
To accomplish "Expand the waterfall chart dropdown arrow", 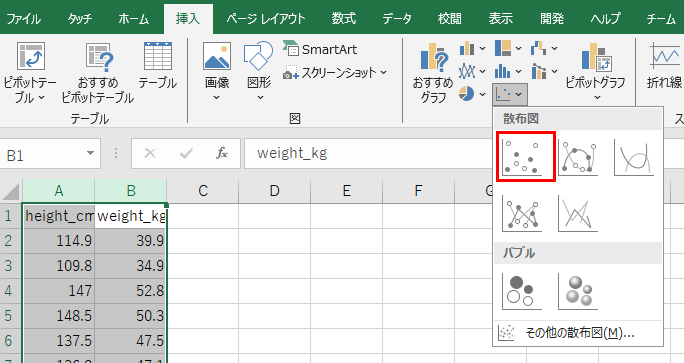I will click(554, 48).
